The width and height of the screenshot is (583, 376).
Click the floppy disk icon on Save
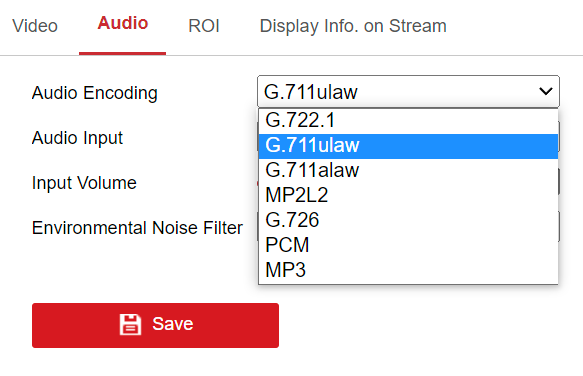(130, 324)
